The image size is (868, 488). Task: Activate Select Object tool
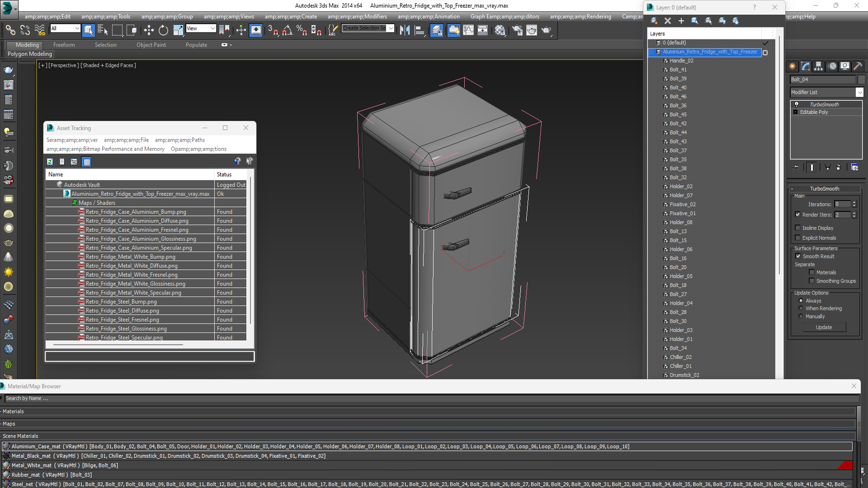pos(89,30)
